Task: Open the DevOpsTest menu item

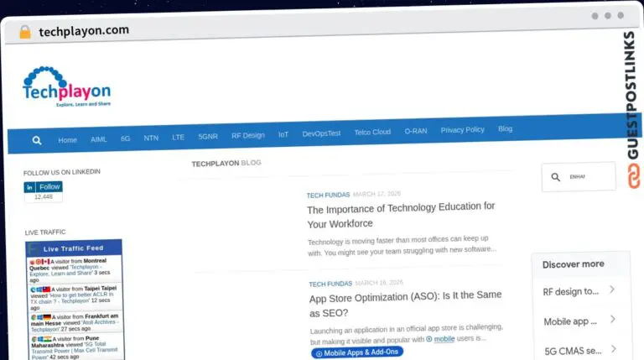Action: click(x=322, y=133)
